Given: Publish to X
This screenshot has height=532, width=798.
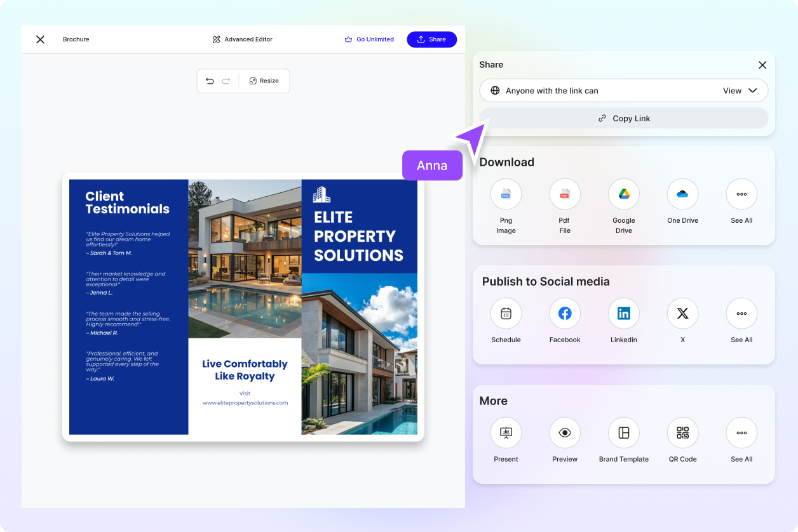Looking at the screenshot, I should tap(682, 314).
